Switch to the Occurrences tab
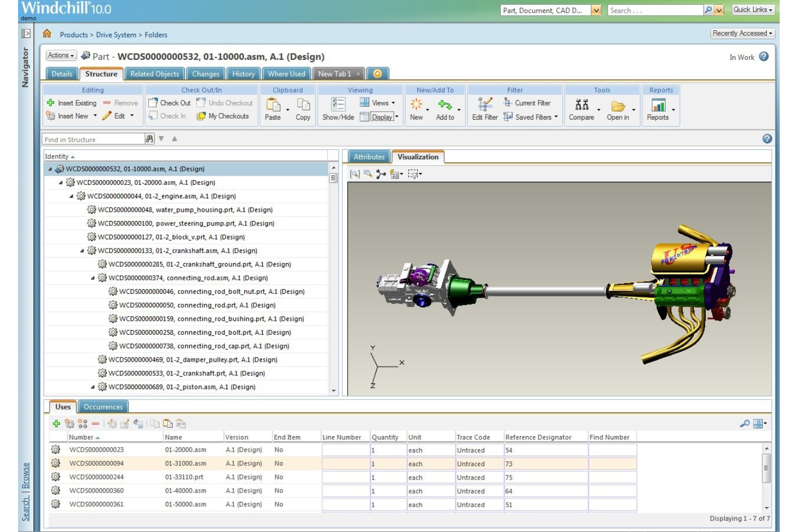 pos(103,407)
